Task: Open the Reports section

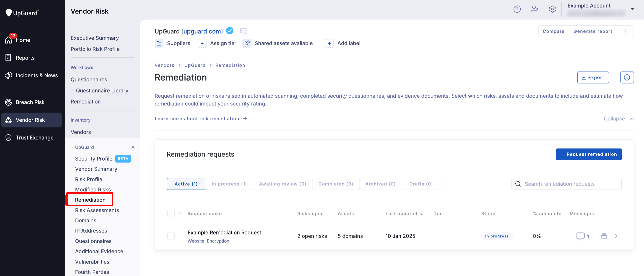Action: pyautogui.click(x=20, y=58)
